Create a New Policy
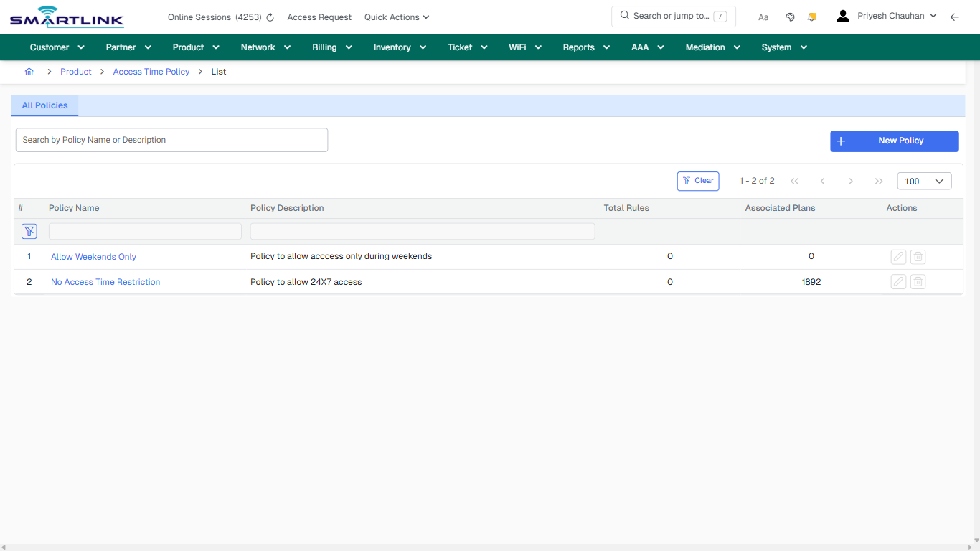 pos(894,141)
